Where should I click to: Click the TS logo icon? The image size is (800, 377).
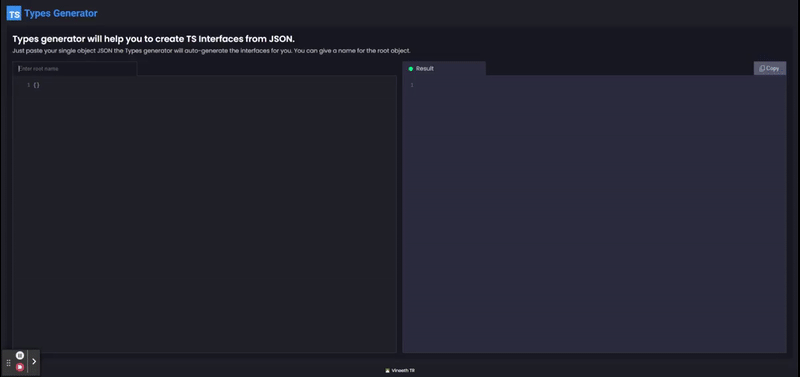click(x=14, y=13)
